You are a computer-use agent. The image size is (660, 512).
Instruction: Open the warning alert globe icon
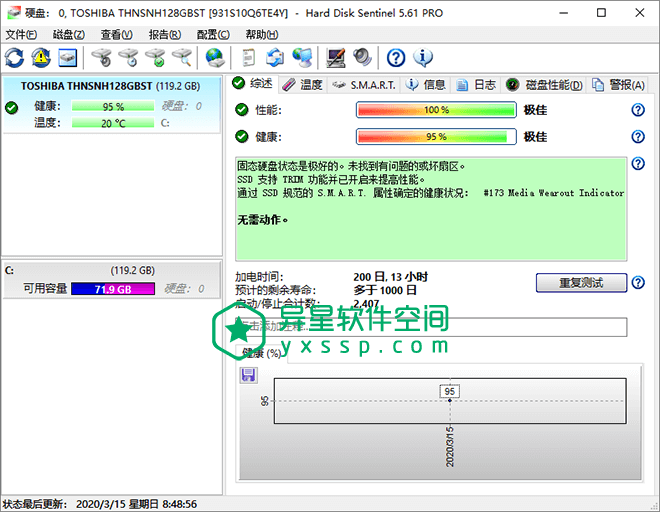pos(41,58)
